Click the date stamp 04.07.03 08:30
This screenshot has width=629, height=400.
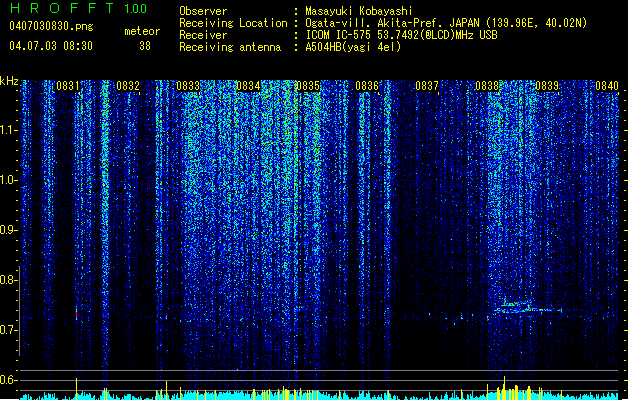(51, 45)
